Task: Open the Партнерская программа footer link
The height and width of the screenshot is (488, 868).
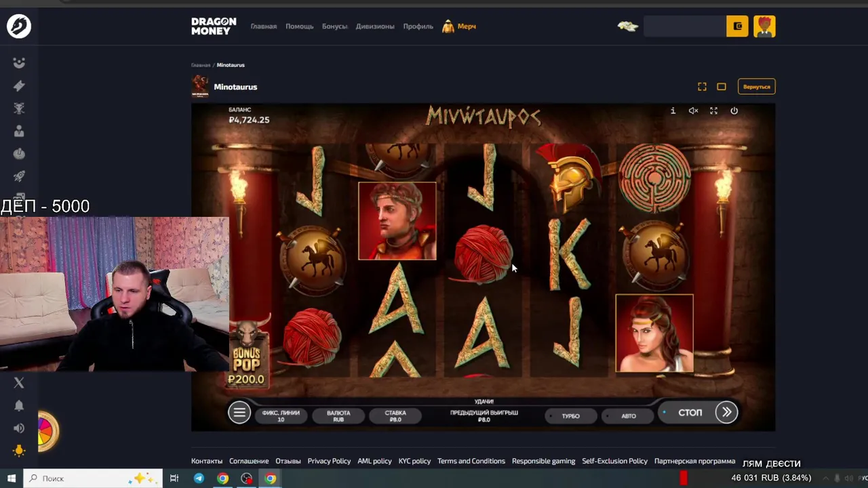Action: 694,461
